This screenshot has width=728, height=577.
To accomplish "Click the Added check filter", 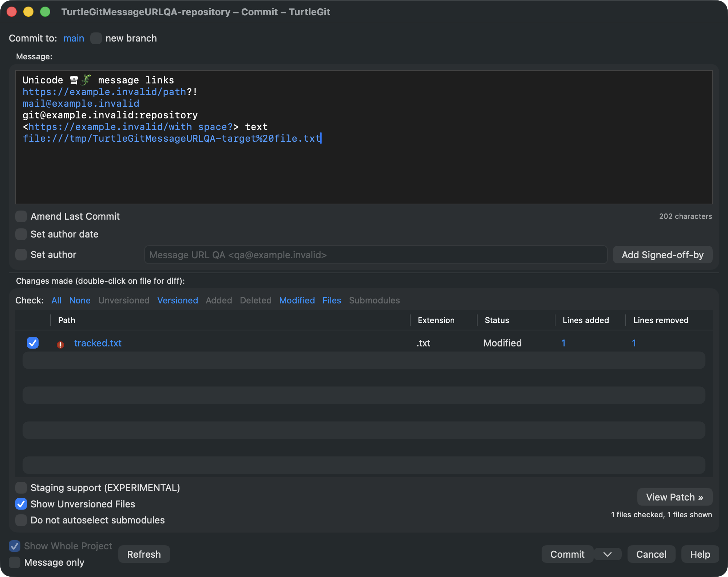I will (219, 300).
